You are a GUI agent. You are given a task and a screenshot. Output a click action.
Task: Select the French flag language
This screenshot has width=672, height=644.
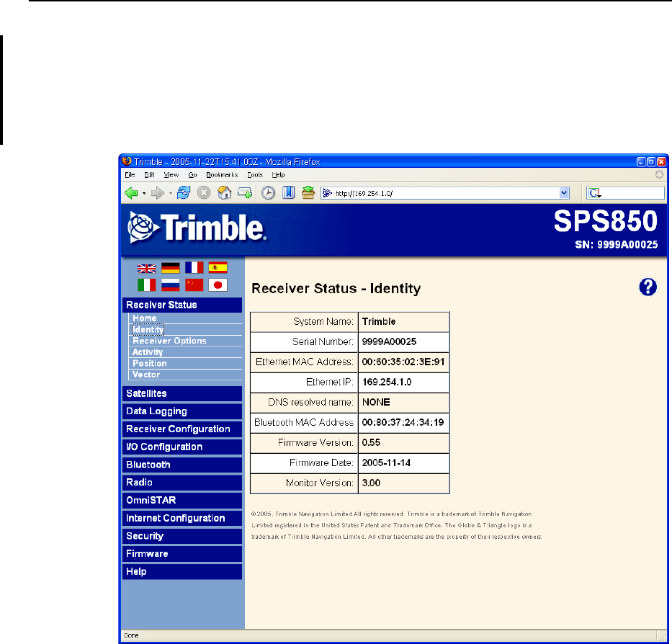pos(194,267)
